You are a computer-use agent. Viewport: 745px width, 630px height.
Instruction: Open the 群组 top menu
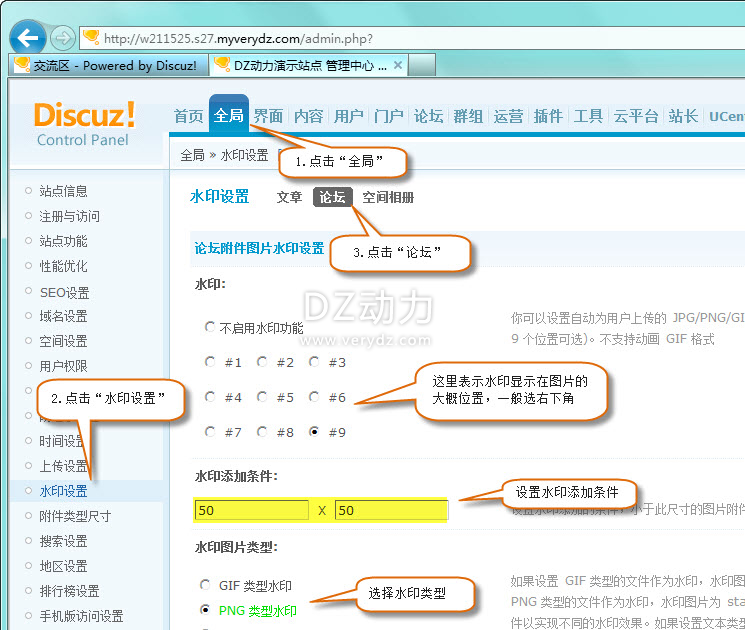[x=468, y=116]
